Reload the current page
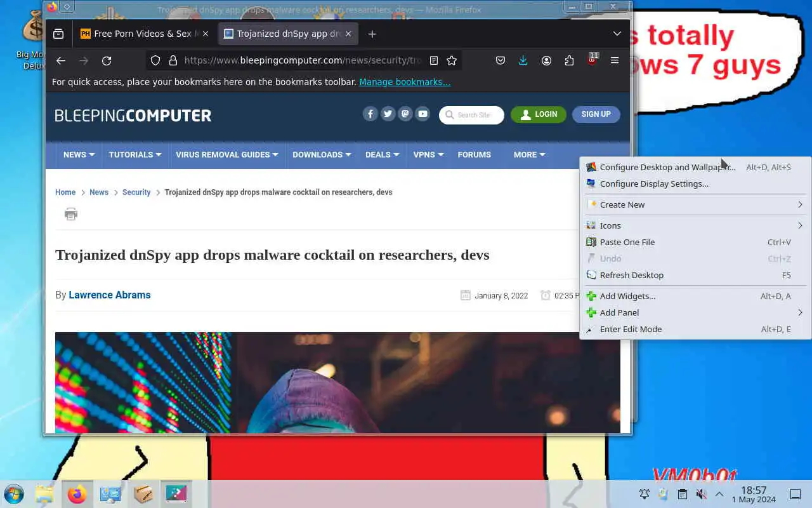Screen dimensions: 812x508 pos(107,60)
